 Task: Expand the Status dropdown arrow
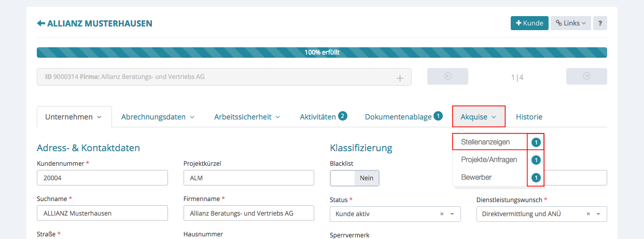[452, 214]
